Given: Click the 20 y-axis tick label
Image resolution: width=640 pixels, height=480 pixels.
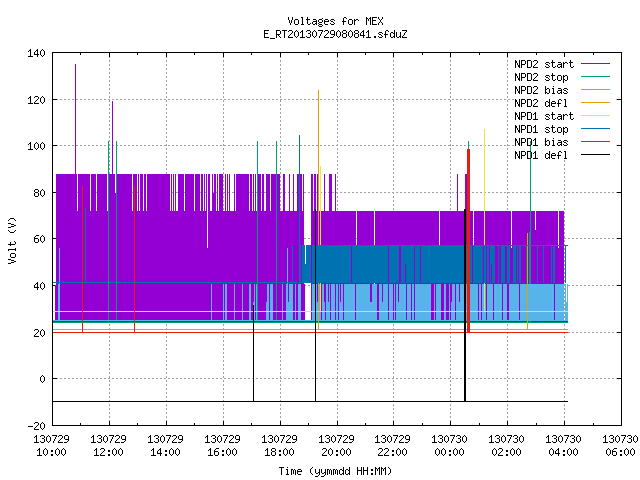Looking at the screenshot, I should tap(39, 333).
